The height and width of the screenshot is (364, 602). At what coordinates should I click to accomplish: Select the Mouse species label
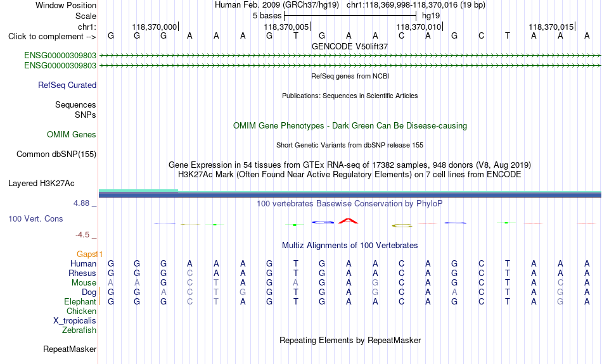click(x=84, y=283)
